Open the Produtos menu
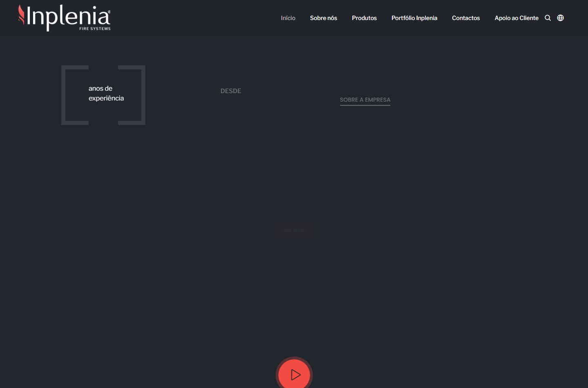This screenshot has width=588, height=388. (x=364, y=18)
